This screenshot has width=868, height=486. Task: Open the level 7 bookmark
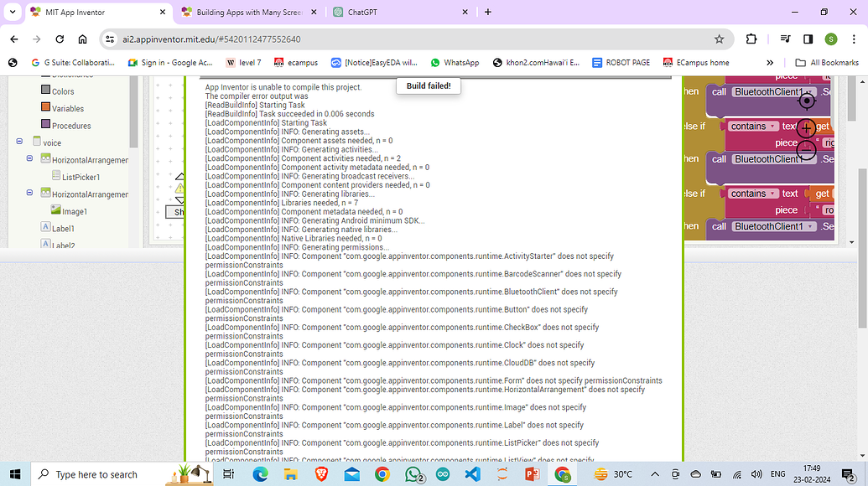tap(243, 63)
